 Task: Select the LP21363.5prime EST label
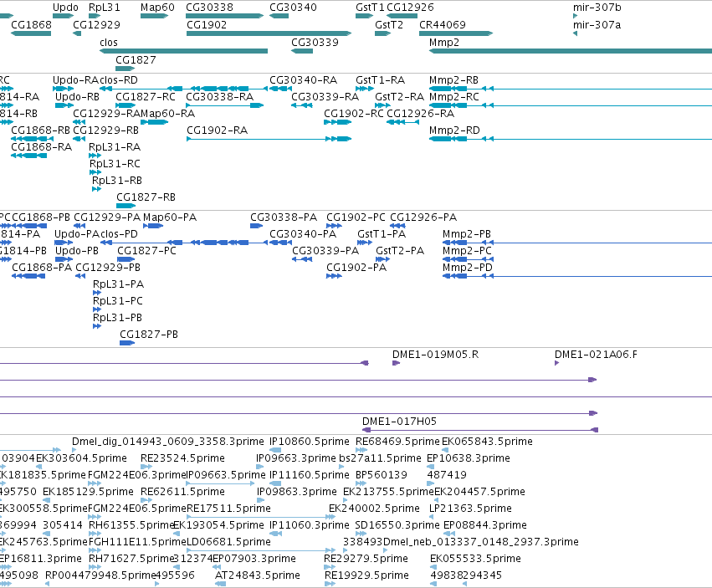pos(470,508)
